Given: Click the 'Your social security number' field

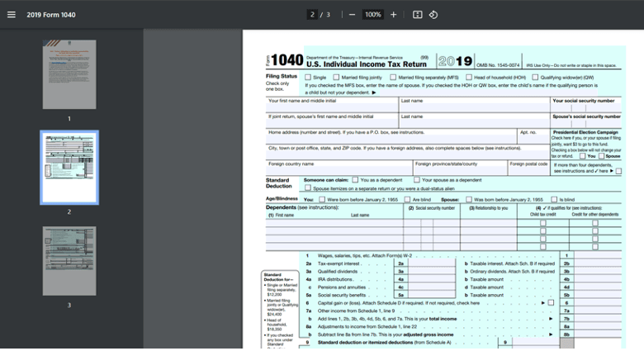Looking at the screenshot, I should pyautogui.click(x=586, y=108).
